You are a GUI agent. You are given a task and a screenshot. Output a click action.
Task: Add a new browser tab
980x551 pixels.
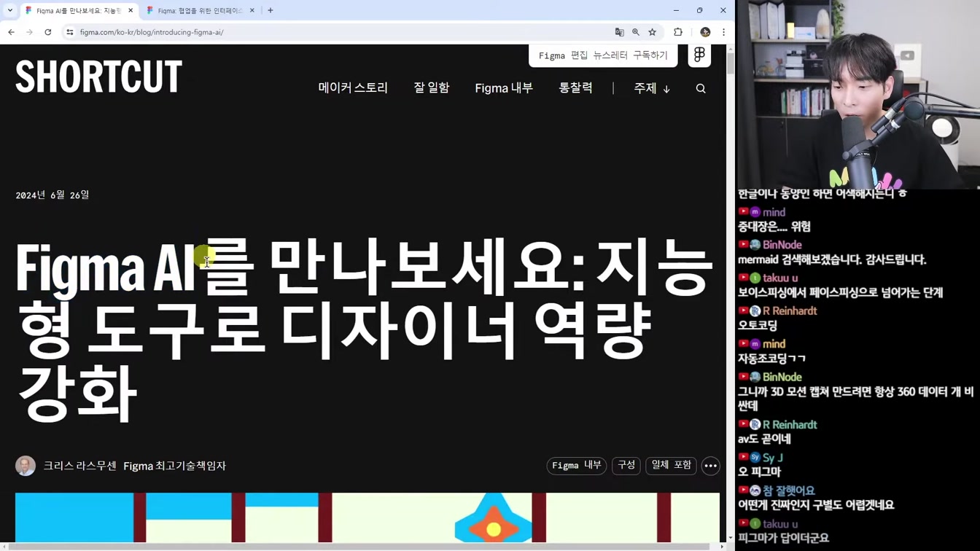[x=271, y=10]
